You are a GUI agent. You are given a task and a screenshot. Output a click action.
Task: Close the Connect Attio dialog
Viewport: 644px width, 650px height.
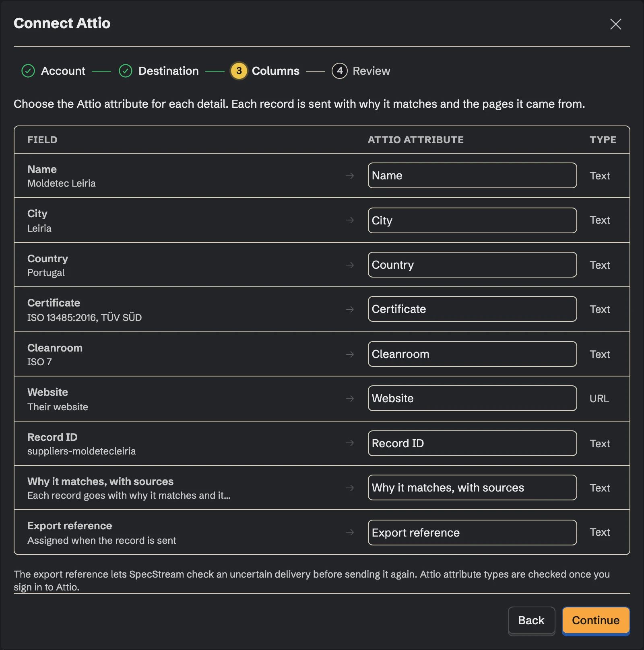615,24
